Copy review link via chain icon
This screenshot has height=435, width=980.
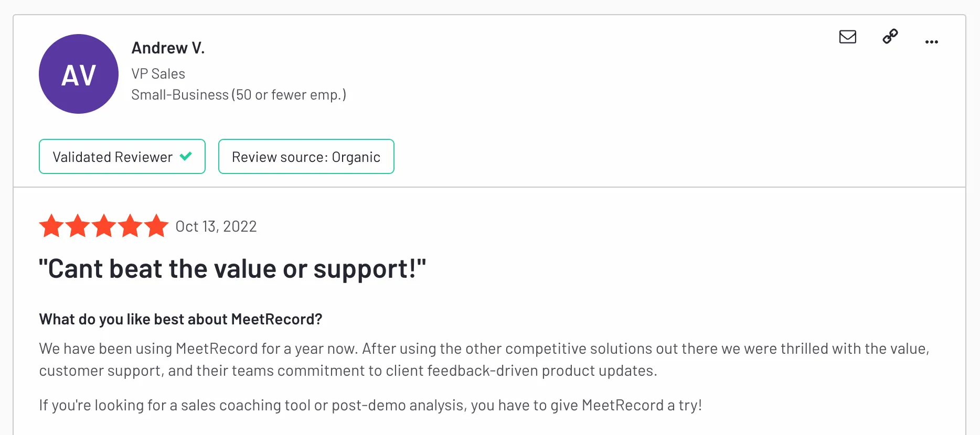click(890, 36)
